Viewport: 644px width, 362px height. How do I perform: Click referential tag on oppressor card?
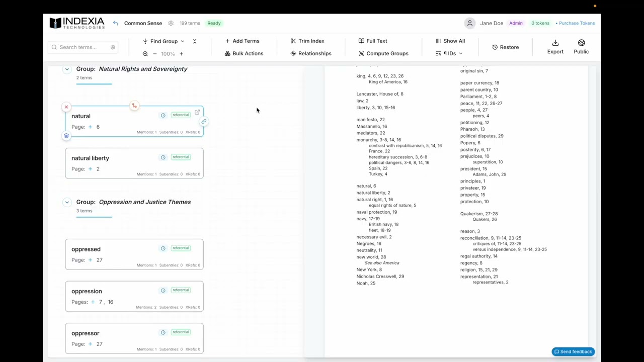click(x=181, y=332)
